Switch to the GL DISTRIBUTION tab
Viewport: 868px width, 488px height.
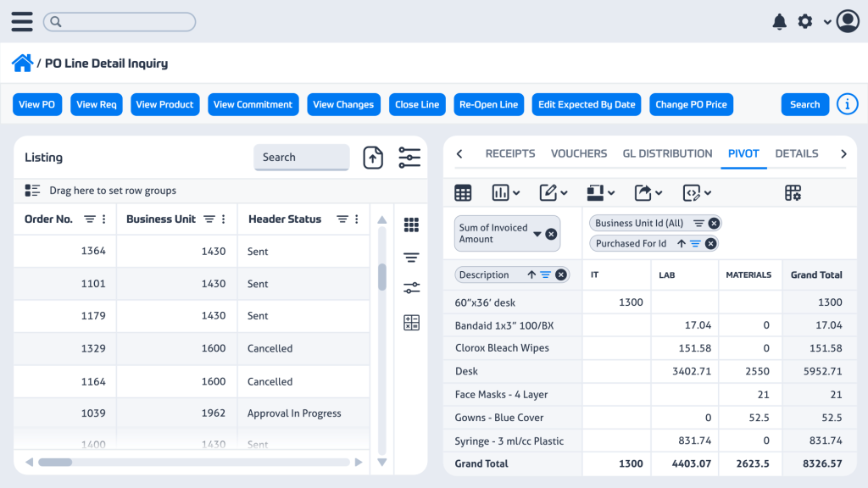(x=667, y=153)
